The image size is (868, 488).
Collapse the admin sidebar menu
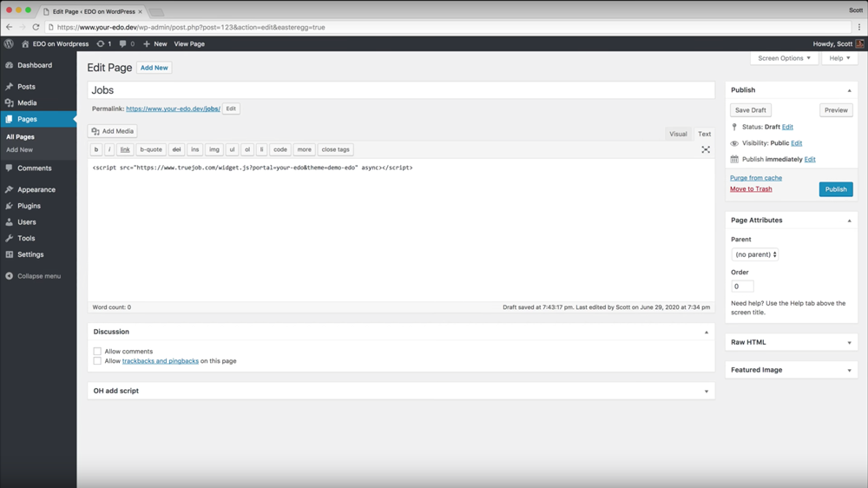pos(33,276)
